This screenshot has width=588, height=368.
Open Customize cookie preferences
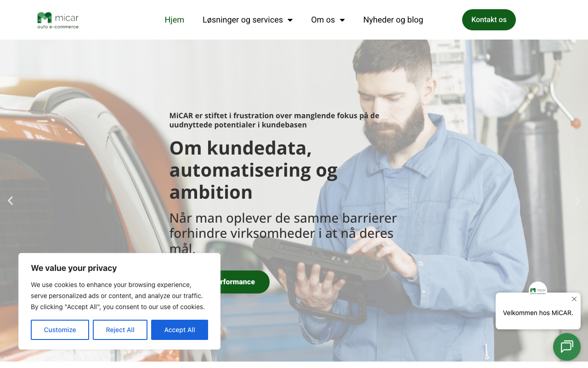click(60, 330)
